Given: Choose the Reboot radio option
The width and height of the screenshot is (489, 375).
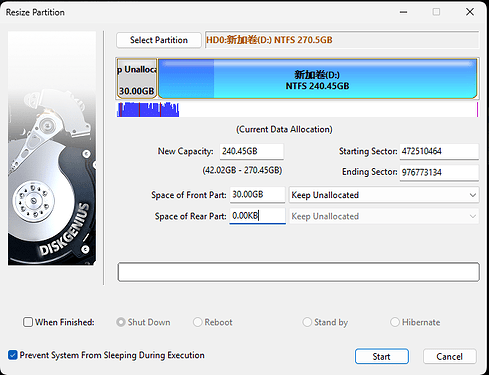Looking at the screenshot, I should [198, 322].
